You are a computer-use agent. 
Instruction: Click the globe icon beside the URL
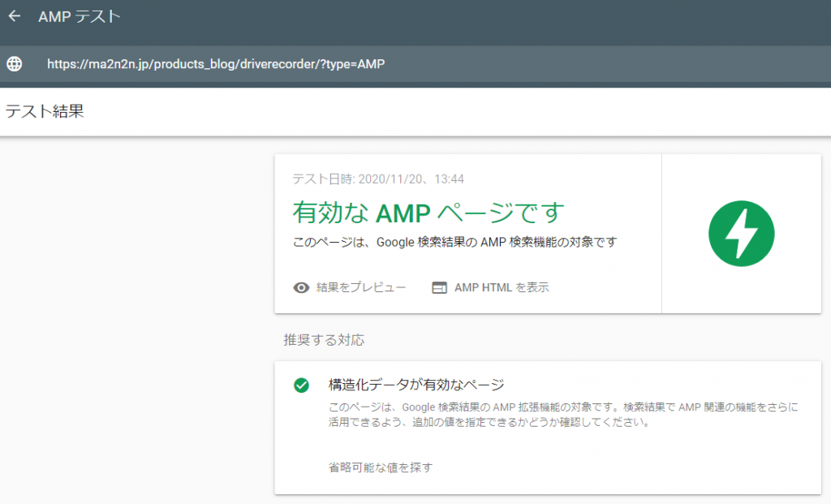(x=15, y=63)
